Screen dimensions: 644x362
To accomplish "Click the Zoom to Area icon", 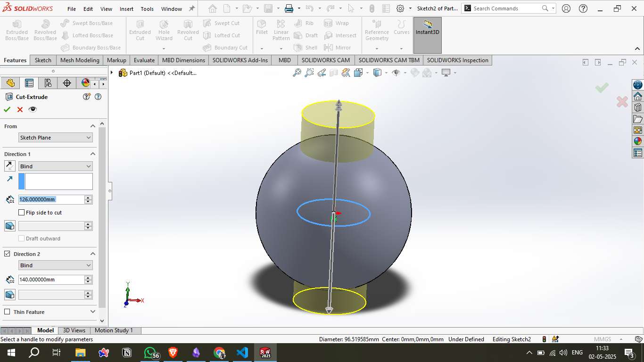I will (309, 73).
